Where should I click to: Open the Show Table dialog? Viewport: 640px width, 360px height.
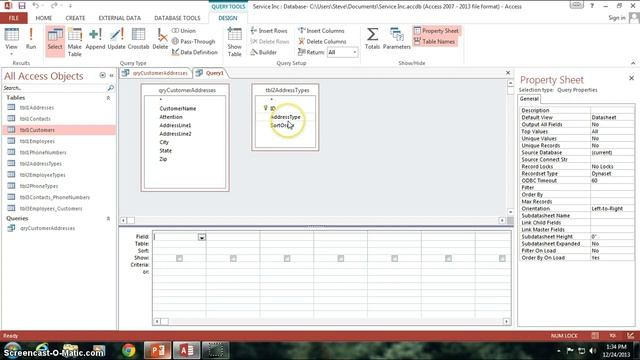click(235, 42)
